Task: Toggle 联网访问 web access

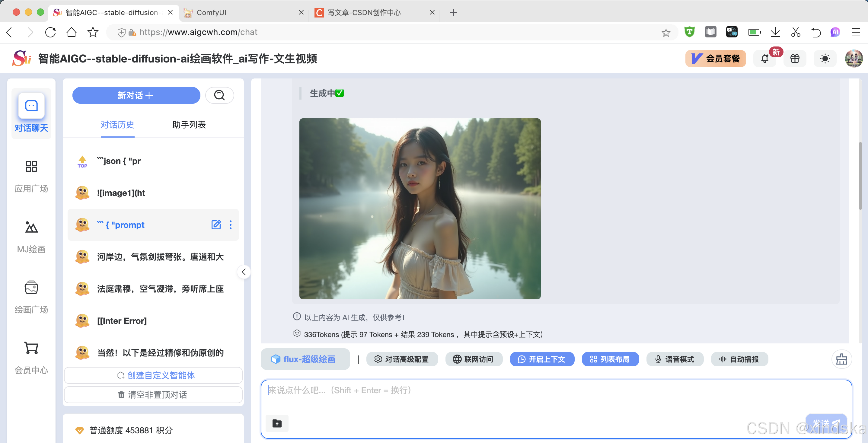Action: click(474, 359)
